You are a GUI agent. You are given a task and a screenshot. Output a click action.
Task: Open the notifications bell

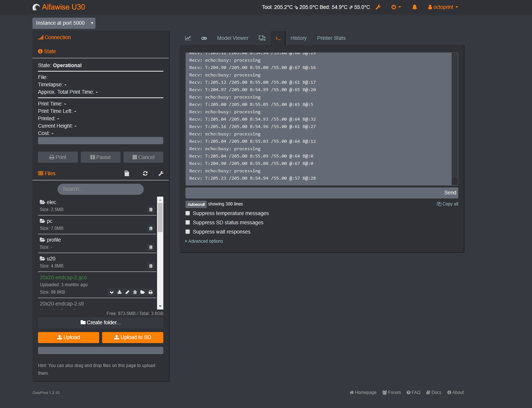point(415,7)
